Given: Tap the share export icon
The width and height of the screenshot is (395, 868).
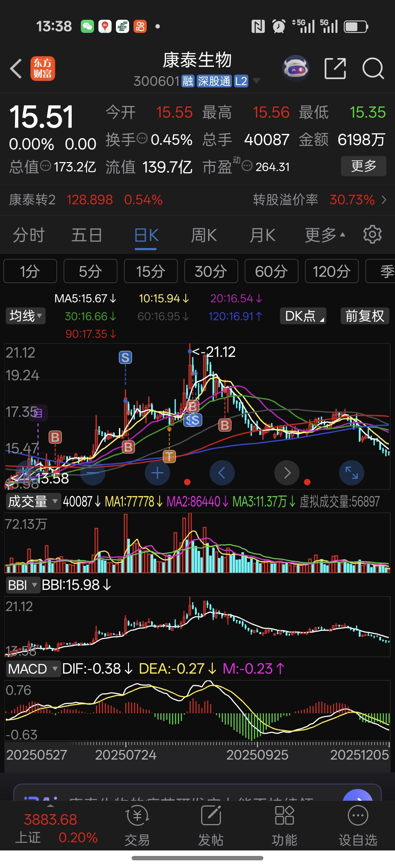Looking at the screenshot, I should tap(335, 68).
